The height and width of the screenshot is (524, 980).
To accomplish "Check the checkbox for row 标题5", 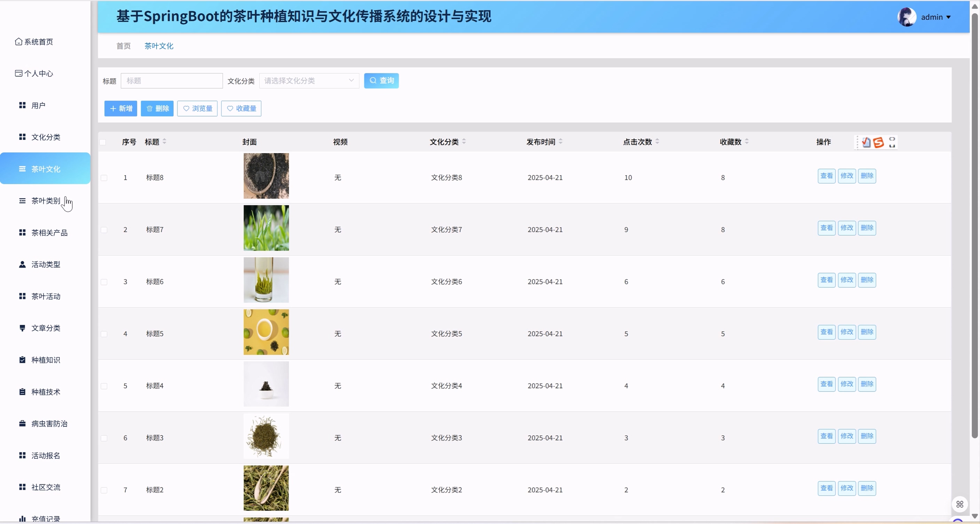I will click(104, 334).
